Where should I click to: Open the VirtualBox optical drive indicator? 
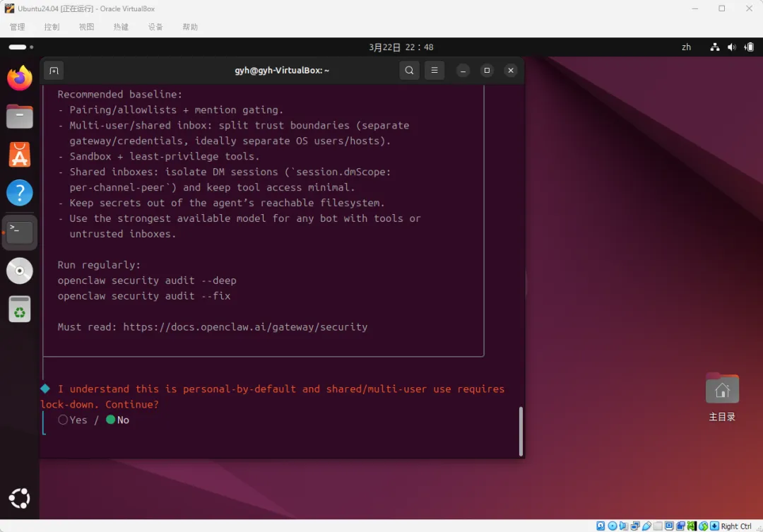pyautogui.click(x=612, y=526)
